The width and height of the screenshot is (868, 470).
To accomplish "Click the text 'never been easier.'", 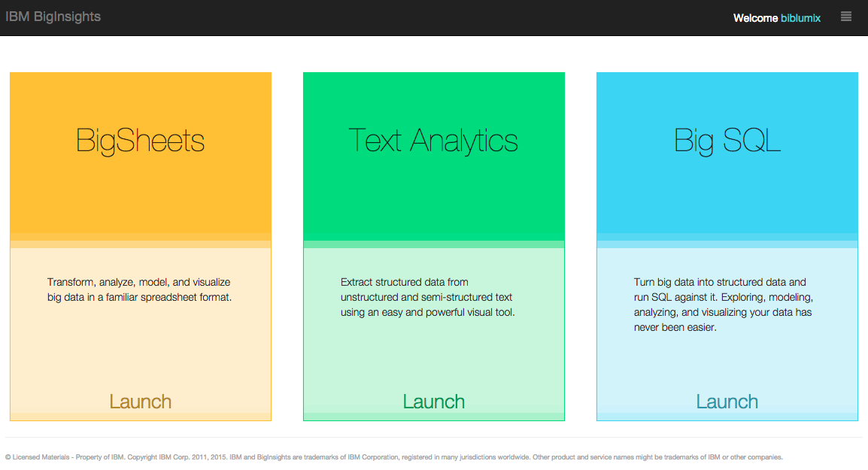I will [675, 328].
